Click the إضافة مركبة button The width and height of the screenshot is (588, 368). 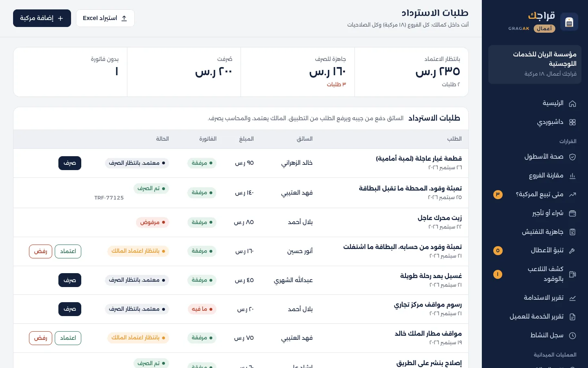click(x=42, y=18)
